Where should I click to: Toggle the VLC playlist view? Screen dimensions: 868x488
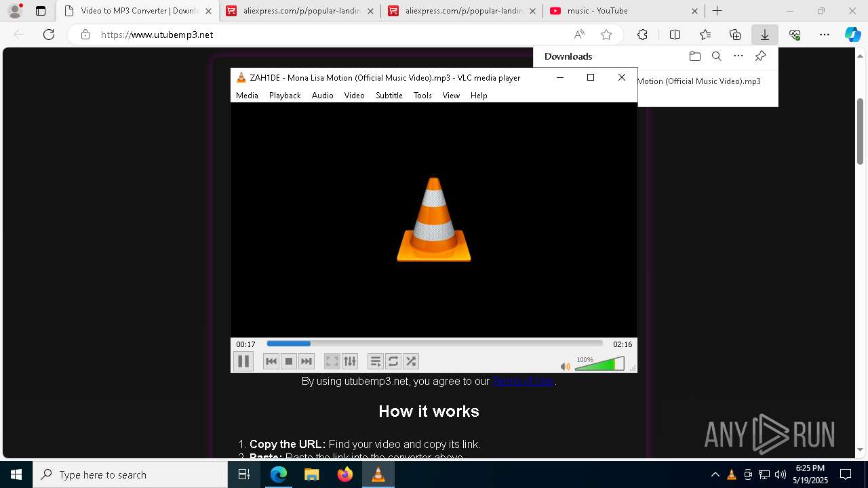(376, 361)
